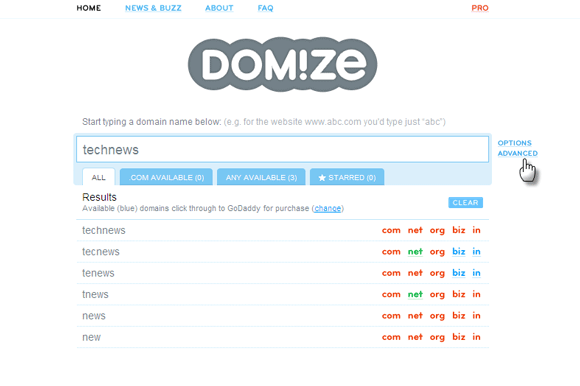
Task: Go to the HOME page
Action: 89,8
